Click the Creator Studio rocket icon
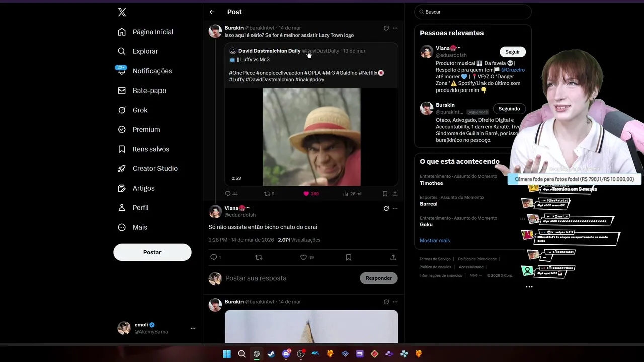 click(x=122, y=168)
